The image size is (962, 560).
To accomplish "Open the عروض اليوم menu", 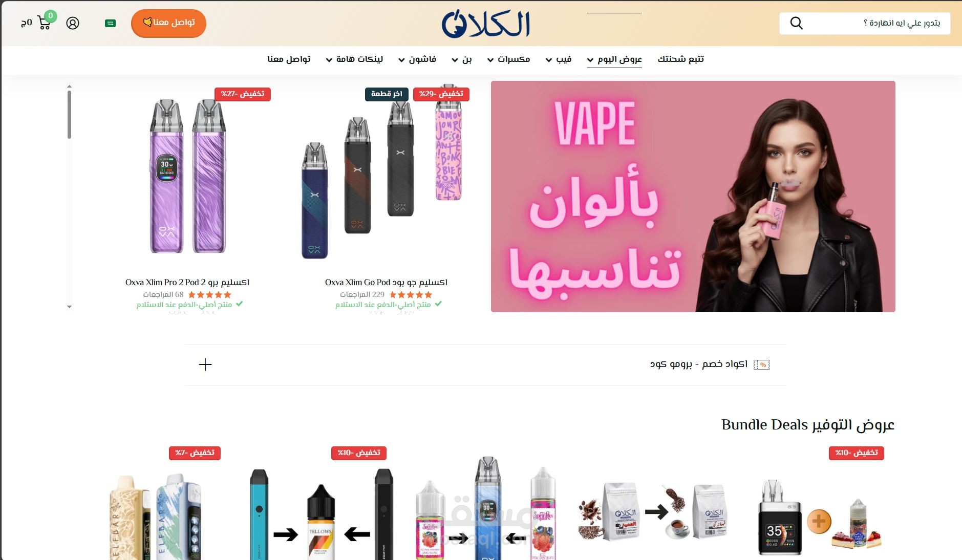I will point(614,59).
